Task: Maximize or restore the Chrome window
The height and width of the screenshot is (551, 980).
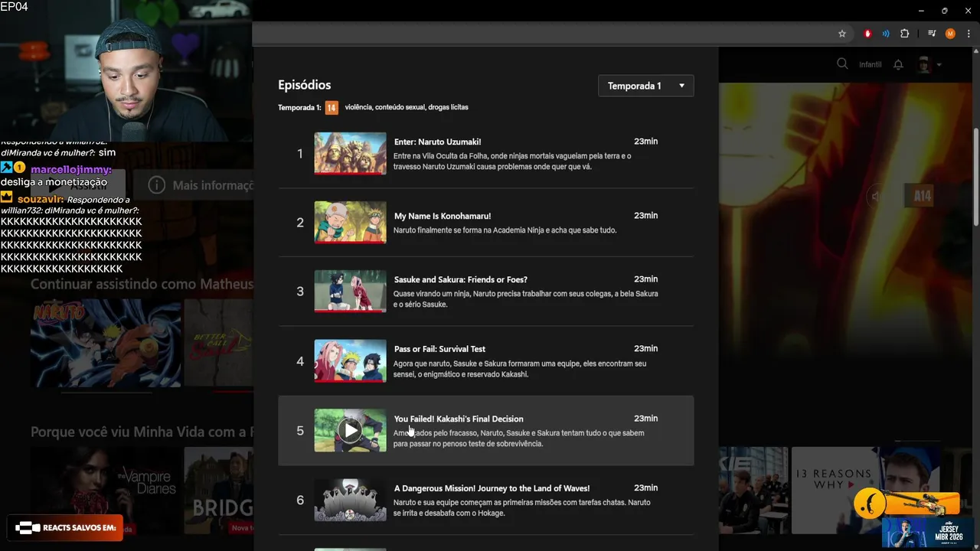Action: [945, 11]
